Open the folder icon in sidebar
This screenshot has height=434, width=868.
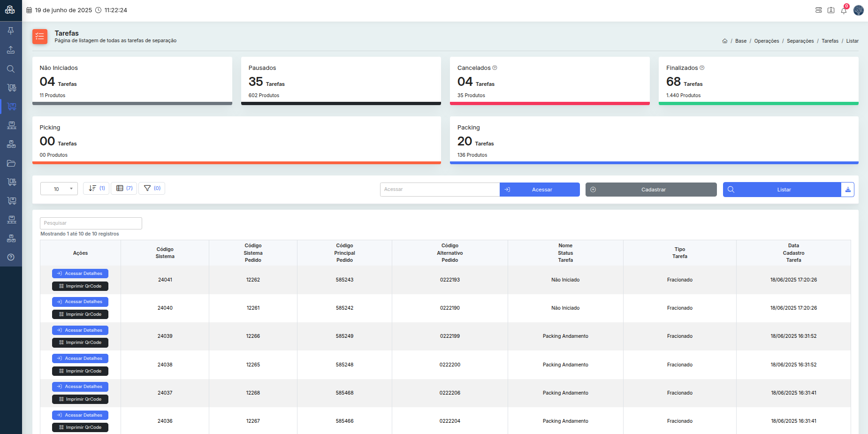[11, 163]
